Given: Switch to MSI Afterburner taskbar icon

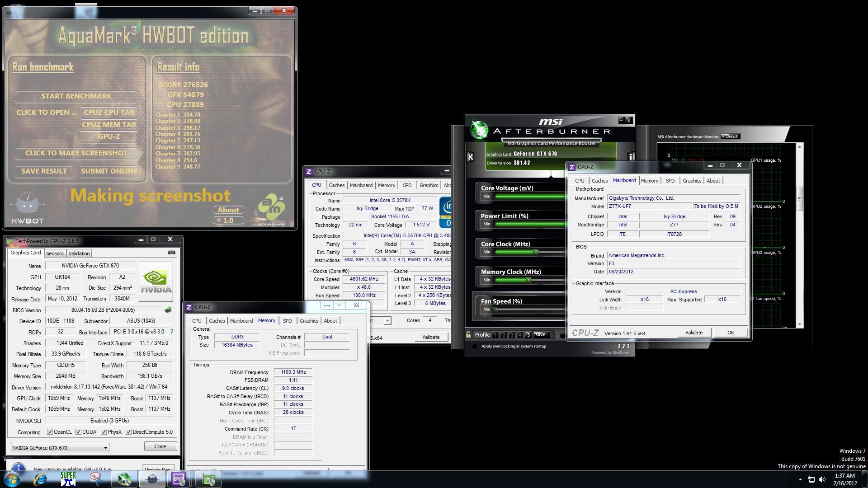Looking at the screenshot, I should pyautogui.click(x=124, y=479).
